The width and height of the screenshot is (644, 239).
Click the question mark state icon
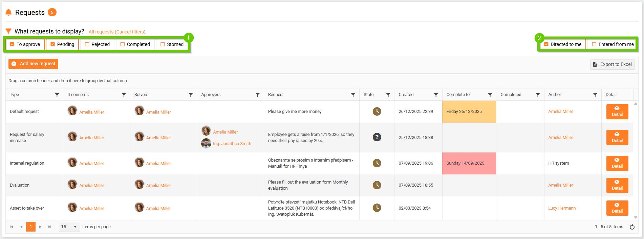pyautogui.click(x=377, y=137)
